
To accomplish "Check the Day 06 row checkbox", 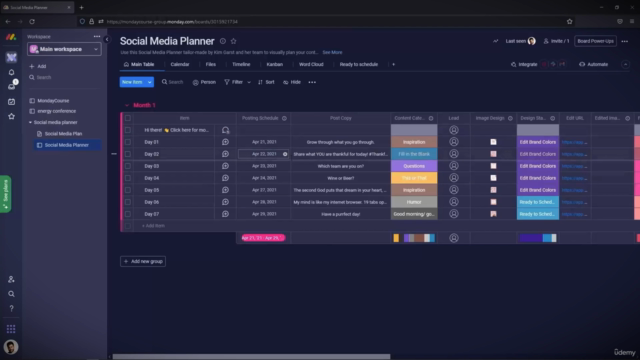I will [x=128, y=202].
